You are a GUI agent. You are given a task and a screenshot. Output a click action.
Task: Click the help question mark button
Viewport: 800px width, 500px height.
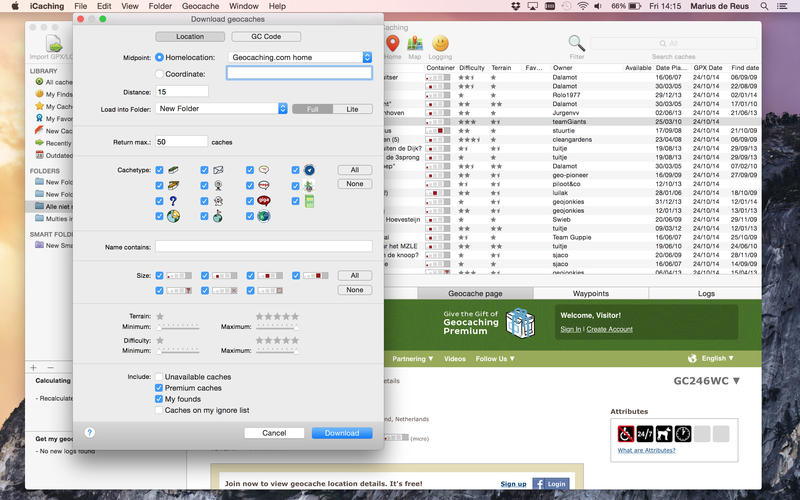pos(90,433)
